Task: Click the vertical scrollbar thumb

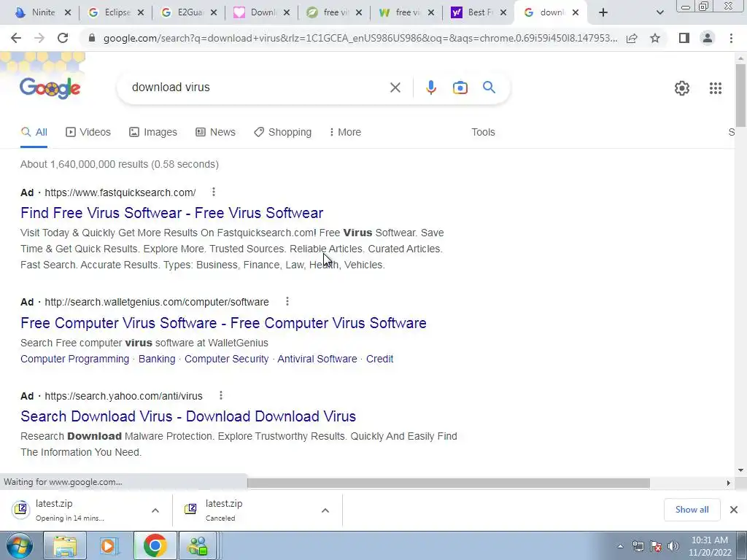Action: [x=740, y=95]
